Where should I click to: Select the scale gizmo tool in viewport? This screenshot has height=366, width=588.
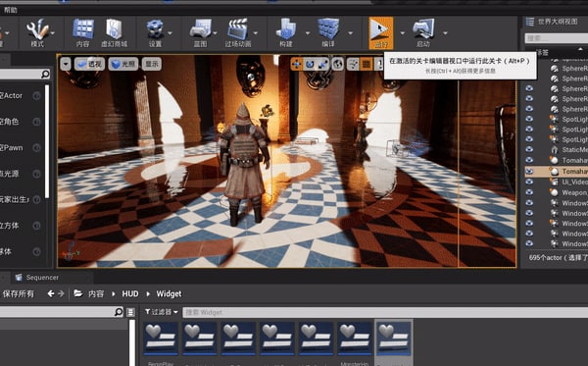click(x=322, y=64)
